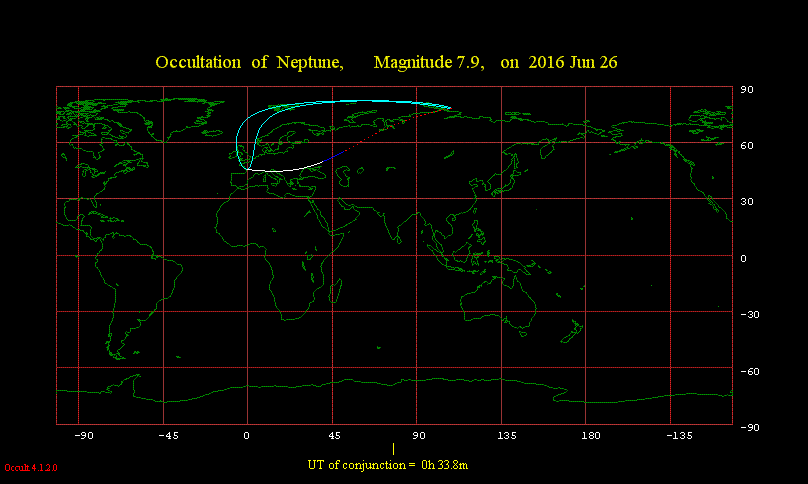Click the yellow conjunction tick marker below the axis
This screenshot has height=484, width=808.
[394, 449]
